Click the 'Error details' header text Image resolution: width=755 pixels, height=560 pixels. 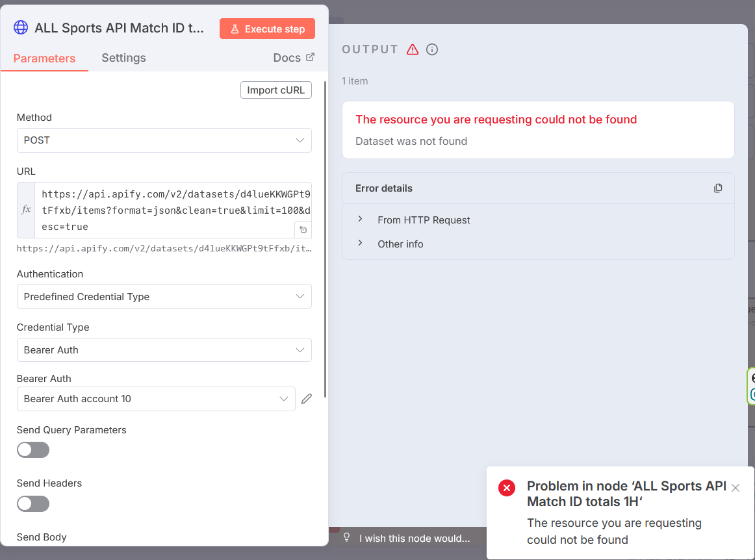pos(384,188)
